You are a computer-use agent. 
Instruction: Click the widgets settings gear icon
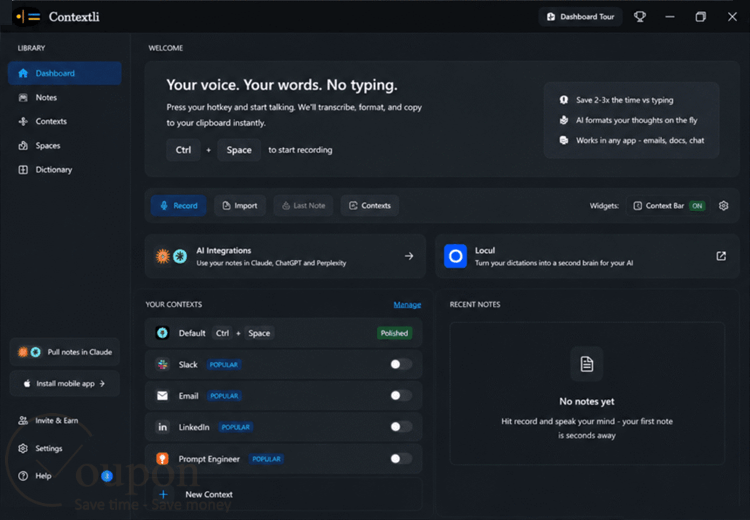(x=723, y=206)
